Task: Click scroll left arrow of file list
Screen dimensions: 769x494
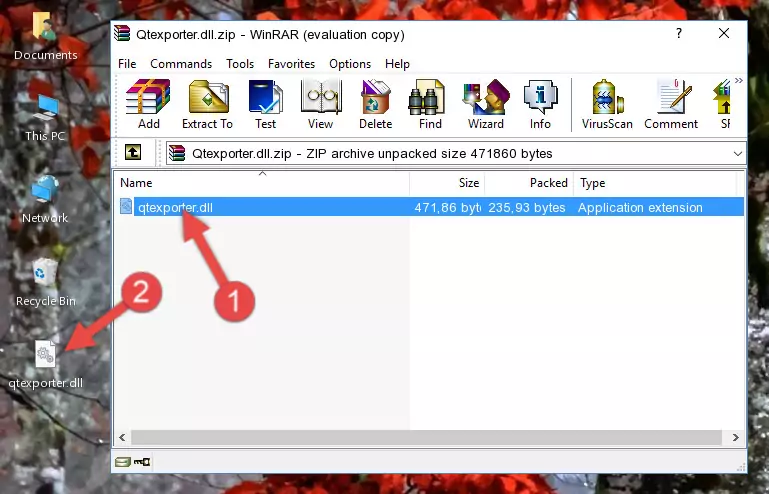Action: tap(123, 437)
